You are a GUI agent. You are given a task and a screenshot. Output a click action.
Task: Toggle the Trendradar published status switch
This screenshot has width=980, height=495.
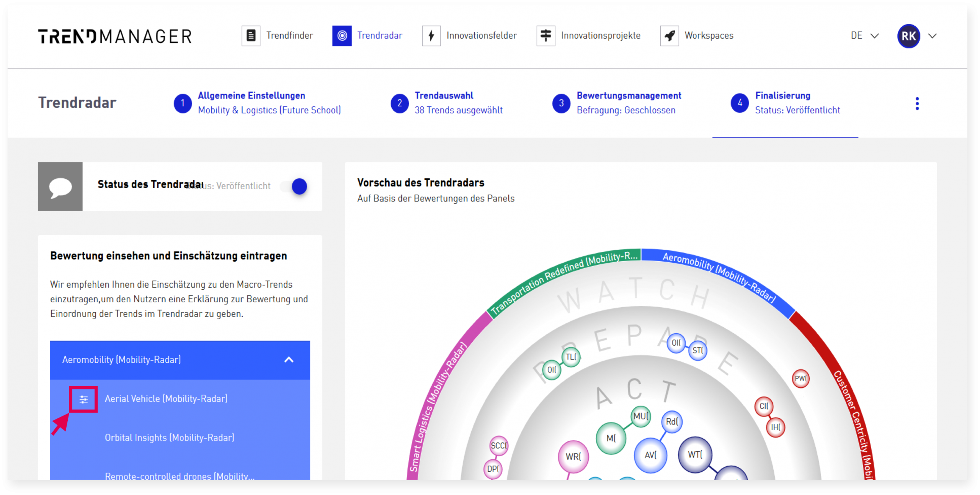click(x=294, y=186)
